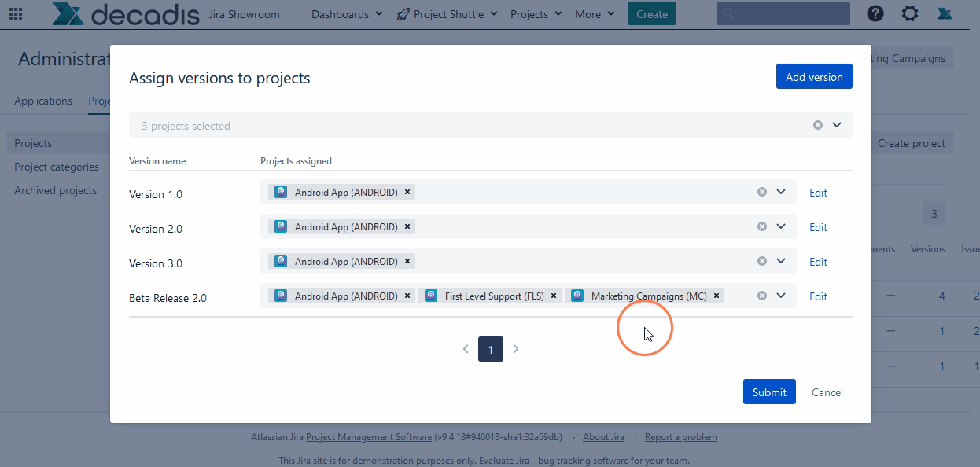Clear all assigned projects from Version 2.0

pyautogui.click(x=761, y=226)
